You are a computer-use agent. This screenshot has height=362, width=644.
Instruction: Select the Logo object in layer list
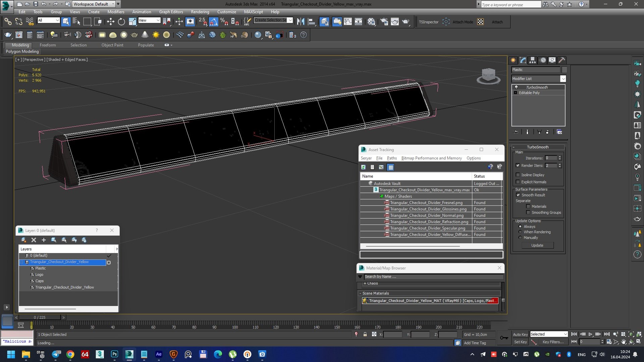point(39,275)
